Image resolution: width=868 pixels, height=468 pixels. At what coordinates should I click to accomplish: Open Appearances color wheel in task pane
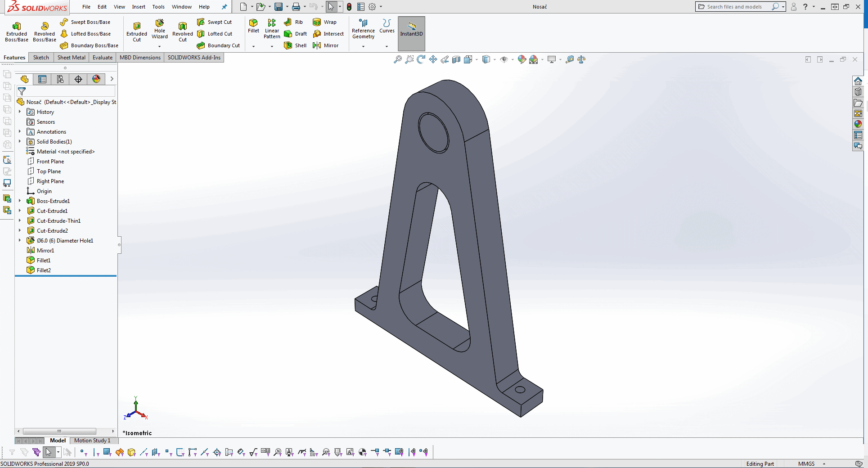click(858, 124)
